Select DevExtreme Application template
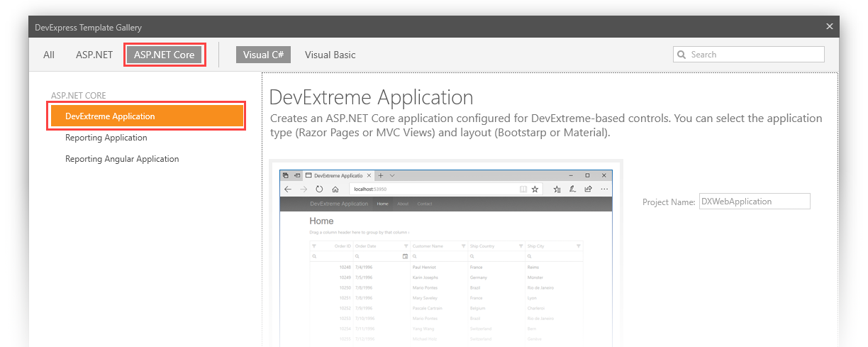868x347 pixels. pyautogui.click(x=147, y=116)
